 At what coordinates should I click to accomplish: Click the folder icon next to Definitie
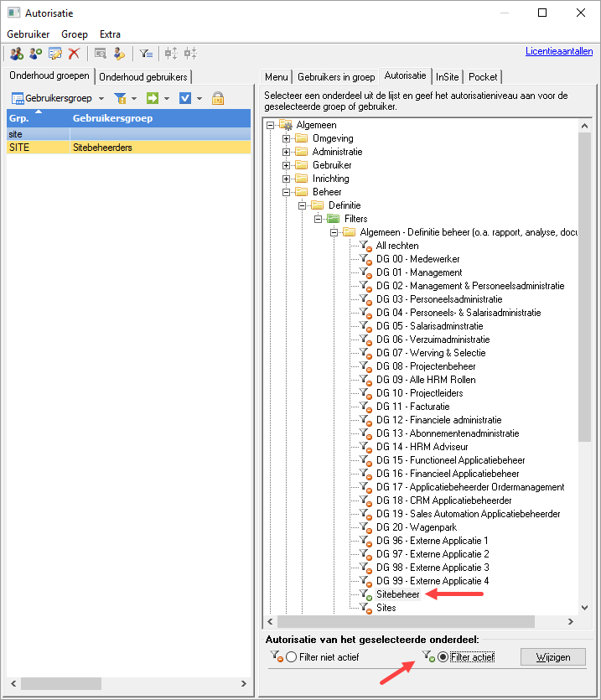coord(317,205)
